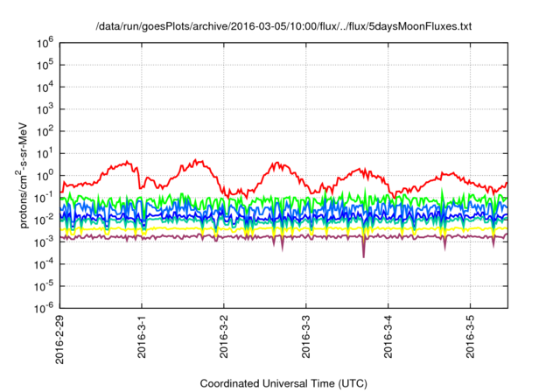The image size is (560, 392).
Task: Select the y-axis tick label 10^6
Action: (x=45, y=43)
